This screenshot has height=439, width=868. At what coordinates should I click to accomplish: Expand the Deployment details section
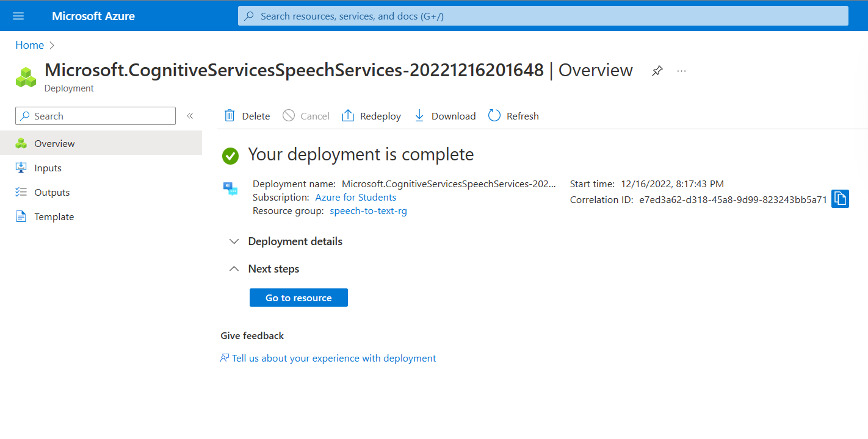point(234,241)
